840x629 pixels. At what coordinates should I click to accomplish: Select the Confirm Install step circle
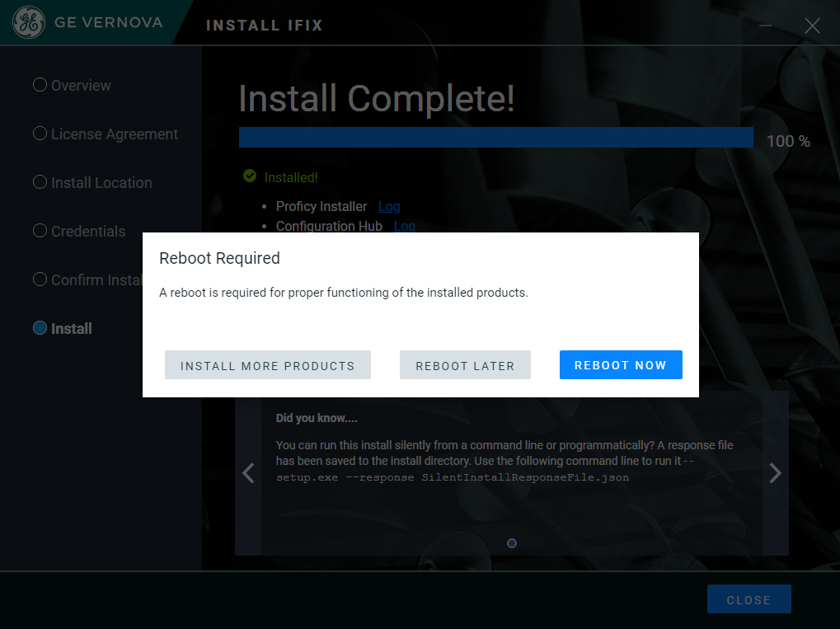(x=40, y=279)
